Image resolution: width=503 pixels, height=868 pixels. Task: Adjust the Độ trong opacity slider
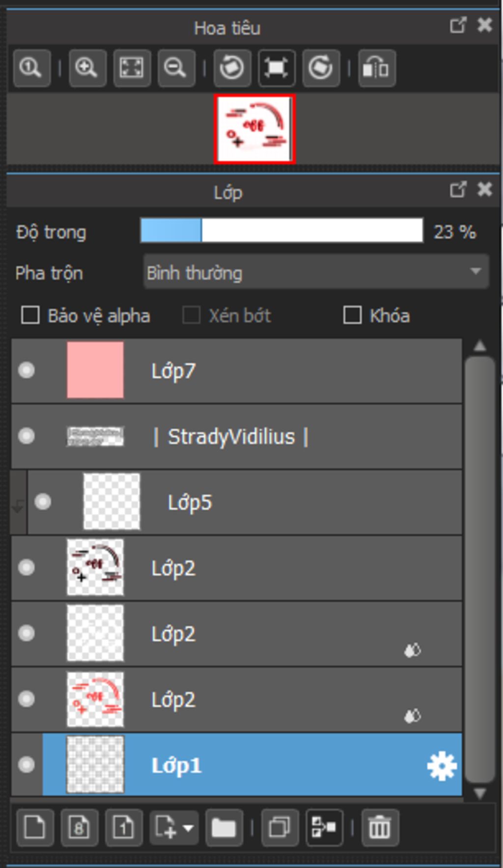281,231
